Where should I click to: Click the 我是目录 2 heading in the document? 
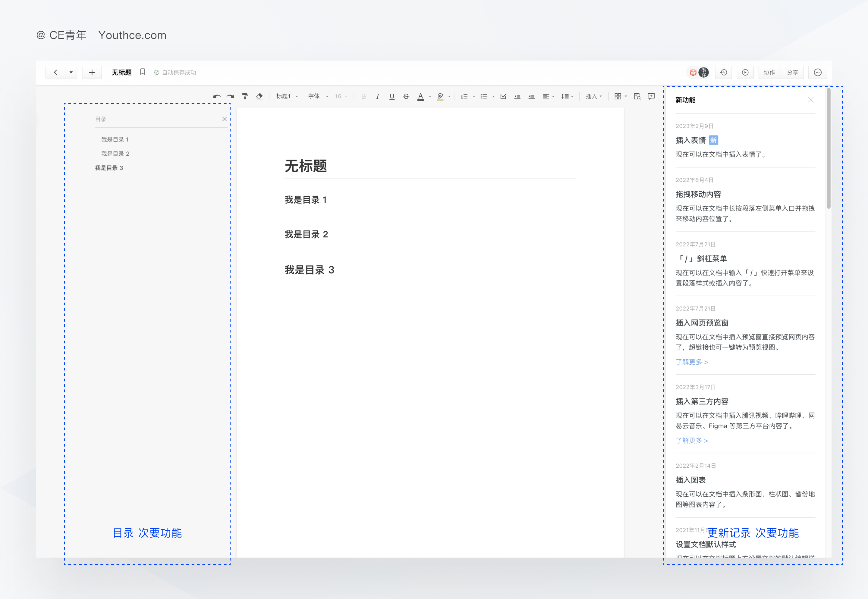click(x=307, y=235)
